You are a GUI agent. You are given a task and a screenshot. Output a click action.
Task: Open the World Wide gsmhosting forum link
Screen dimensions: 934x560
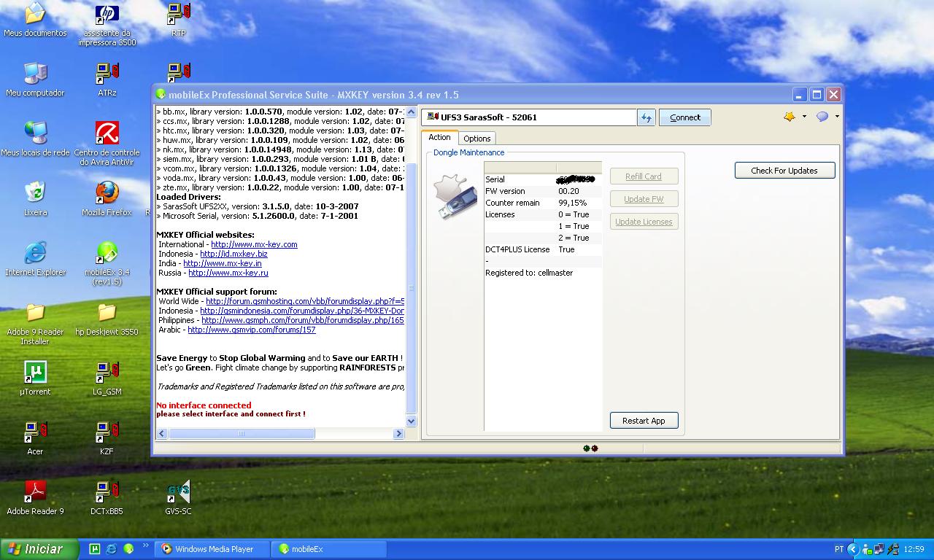point(305,301)
